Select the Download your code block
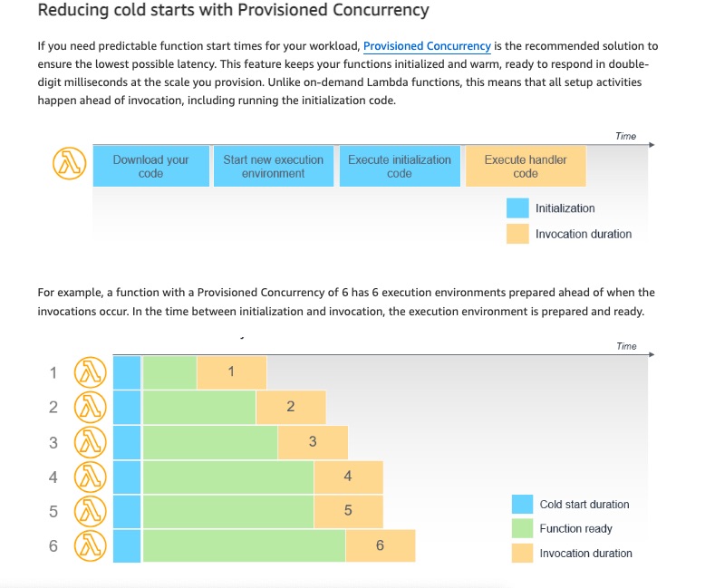705x588 pixels. (151, 166)
